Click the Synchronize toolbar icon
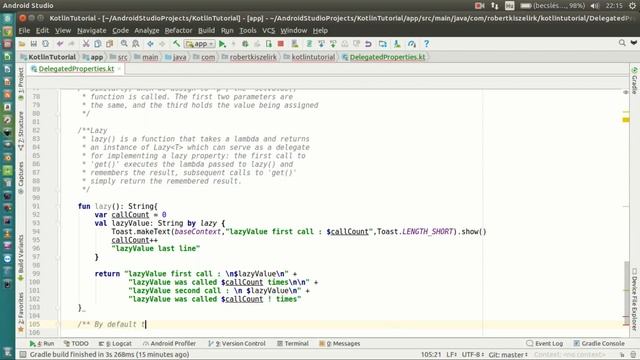This screenshot has height=360, width=640. point(45,44)
